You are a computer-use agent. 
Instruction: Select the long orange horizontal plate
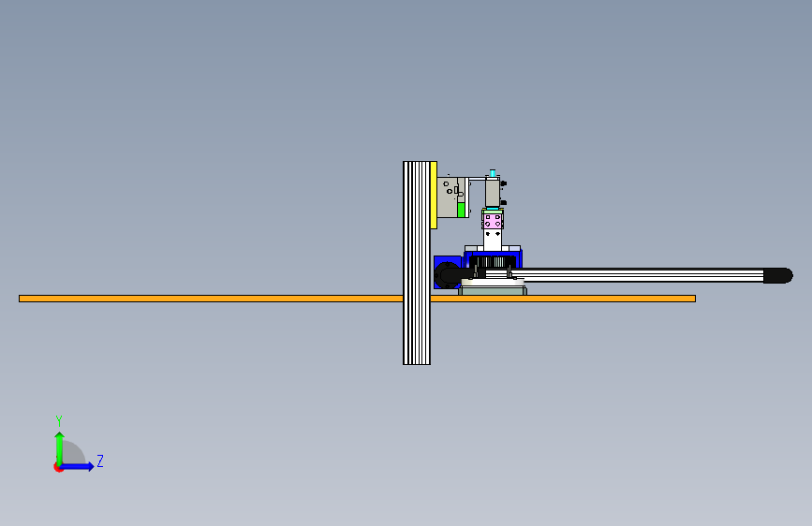tap(357, 299)
